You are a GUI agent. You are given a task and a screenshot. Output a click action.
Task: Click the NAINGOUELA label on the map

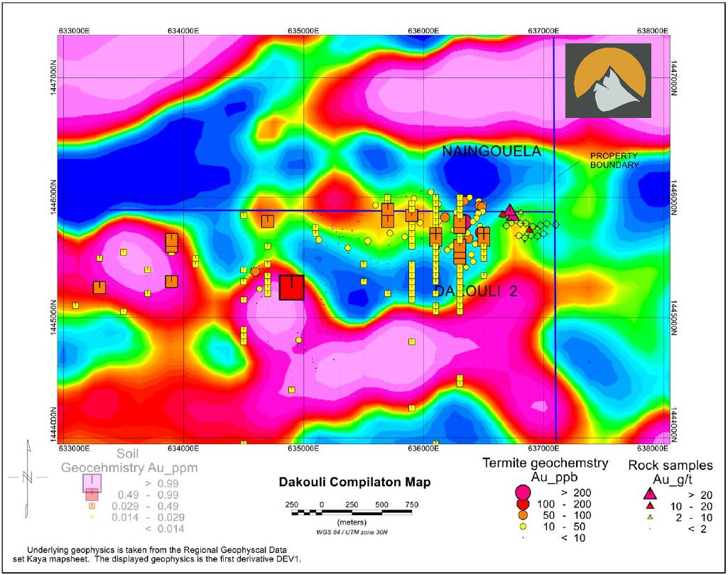click(x=491, y=151)
